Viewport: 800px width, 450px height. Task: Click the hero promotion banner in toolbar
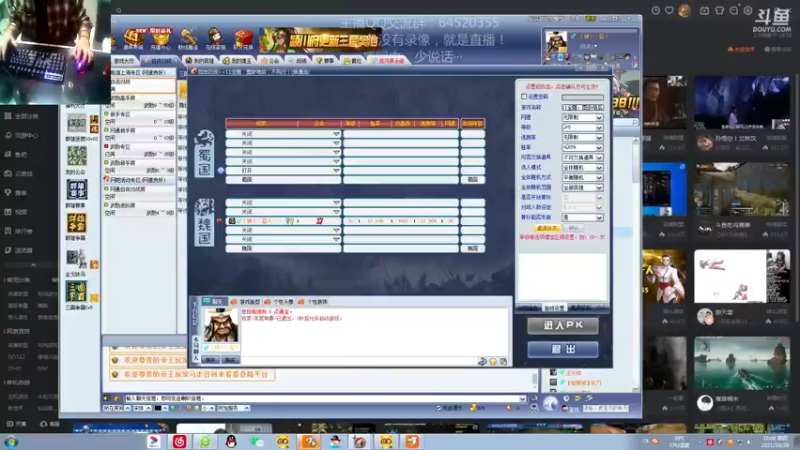[319, 40]
